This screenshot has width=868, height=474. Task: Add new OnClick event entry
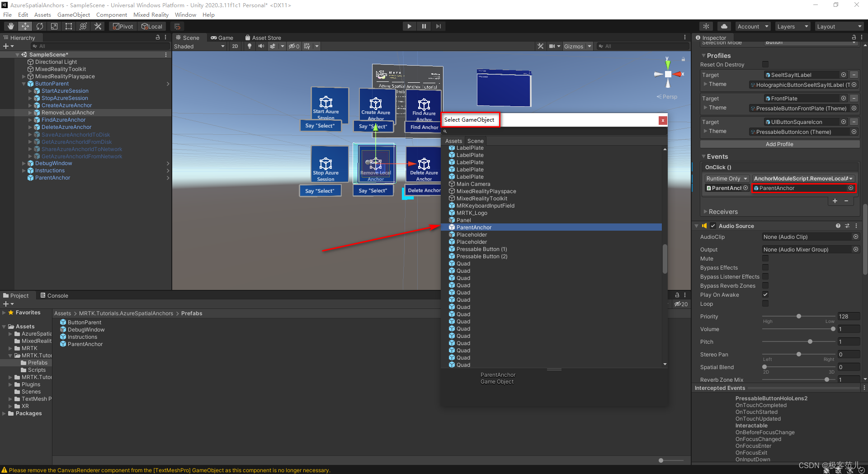pos(835,201)
